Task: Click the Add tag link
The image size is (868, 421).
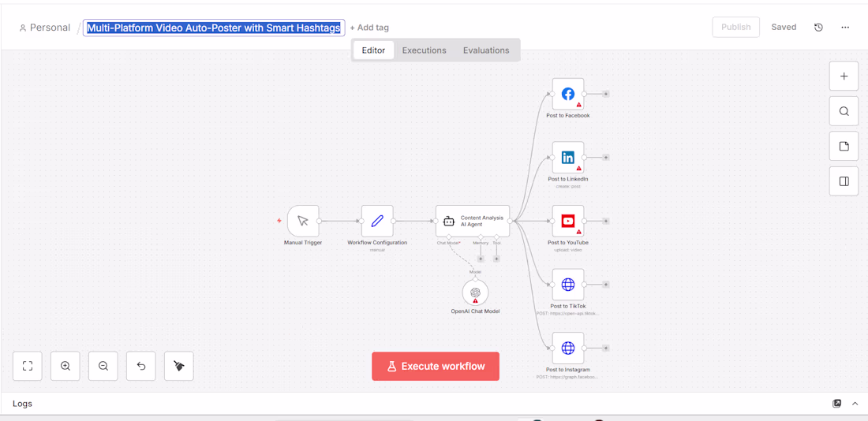Action: coord(369,28)
